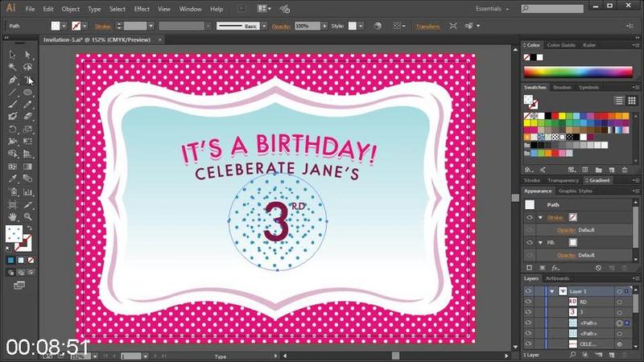
Task: Click Delete Swatch trash icon
Action: (x=625, y=170)
